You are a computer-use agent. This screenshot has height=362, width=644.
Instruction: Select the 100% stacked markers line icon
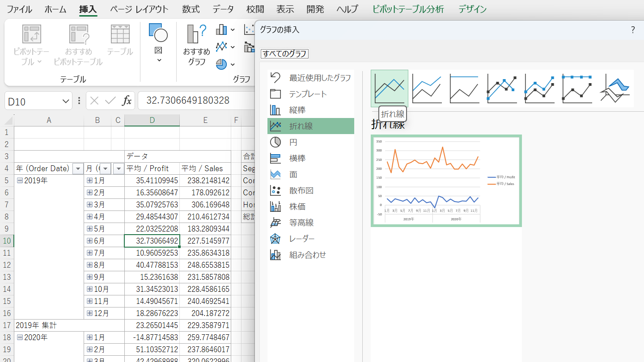[577, 88]
